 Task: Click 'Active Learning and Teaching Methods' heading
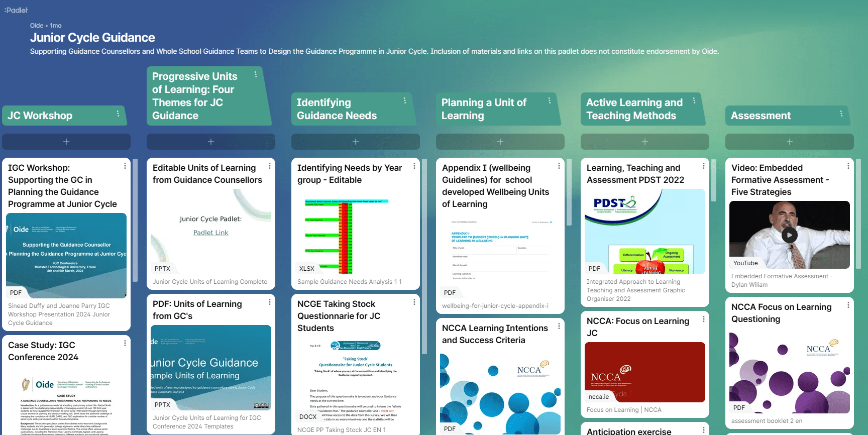pyautogui.click(x=634, y=109)
